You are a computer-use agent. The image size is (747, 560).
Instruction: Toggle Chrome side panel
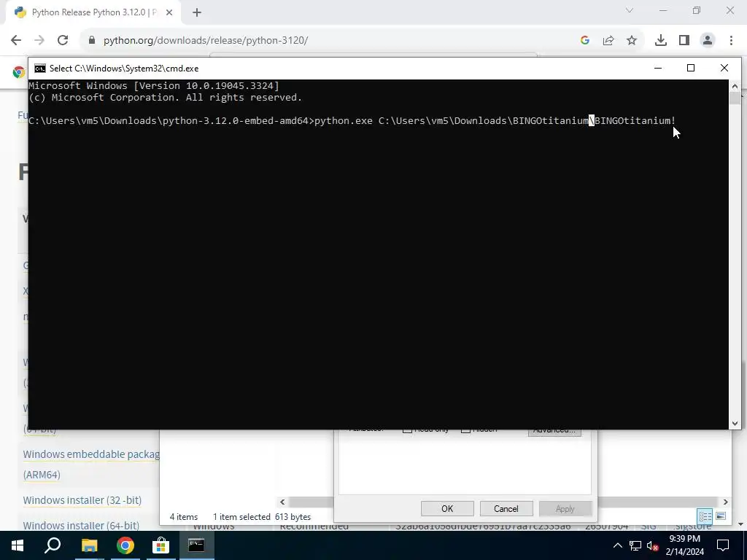684,41
